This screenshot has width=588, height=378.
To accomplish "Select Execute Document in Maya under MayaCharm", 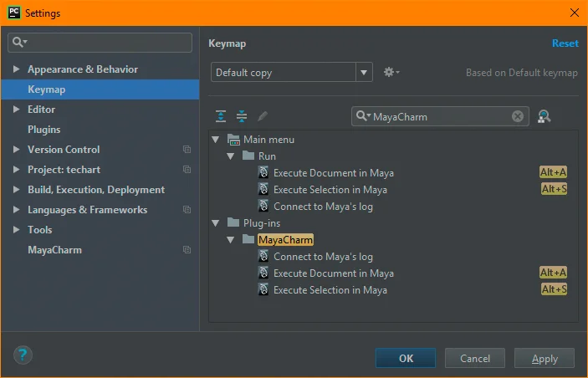I will click(x=334, y=273).
